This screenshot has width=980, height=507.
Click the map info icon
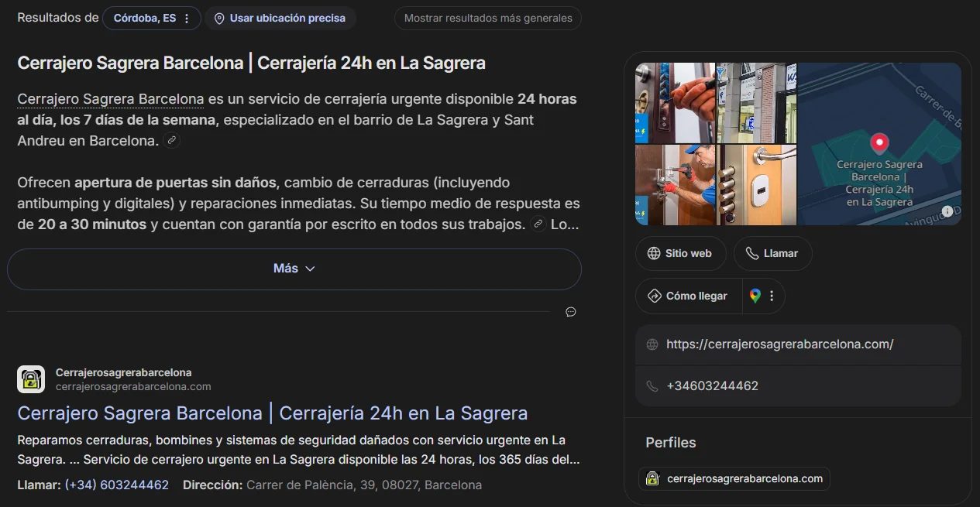tap(947, 212)
